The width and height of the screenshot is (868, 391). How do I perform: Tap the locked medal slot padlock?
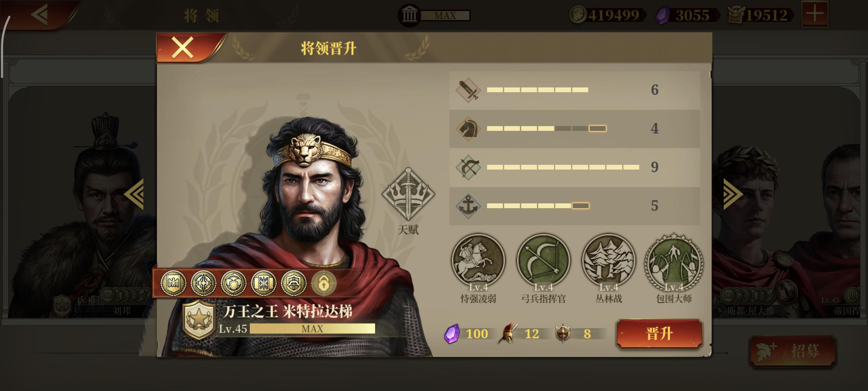click(324, 283)
